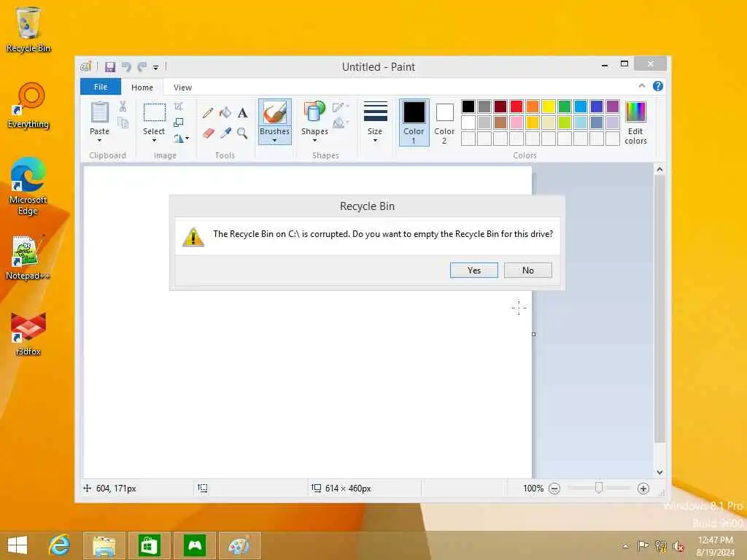Image resolution: width=747 pixels, height=560 pixels.
Task: Open Customize Quick Access Toolbar dropdown
Action: tap(156, 68)
